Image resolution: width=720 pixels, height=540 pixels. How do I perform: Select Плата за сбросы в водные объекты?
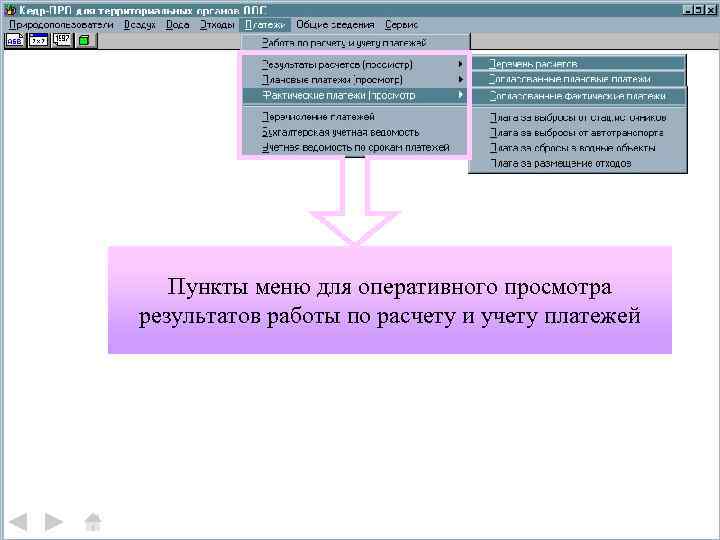pos(578,148)
